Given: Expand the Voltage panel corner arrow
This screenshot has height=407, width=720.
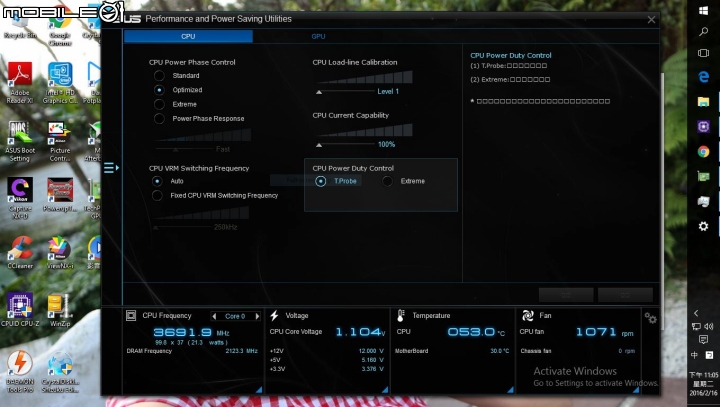Looking at the screenshot, I should 385,390.
